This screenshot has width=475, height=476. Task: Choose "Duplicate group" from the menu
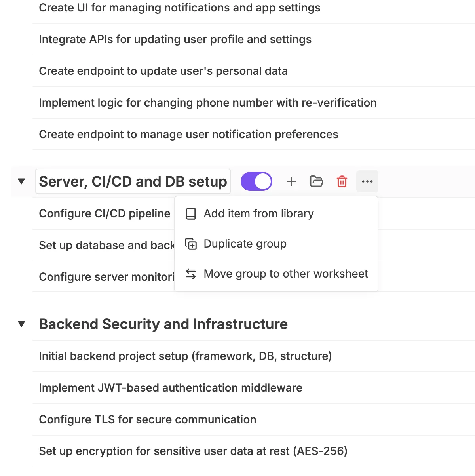(x=245, y=244)
